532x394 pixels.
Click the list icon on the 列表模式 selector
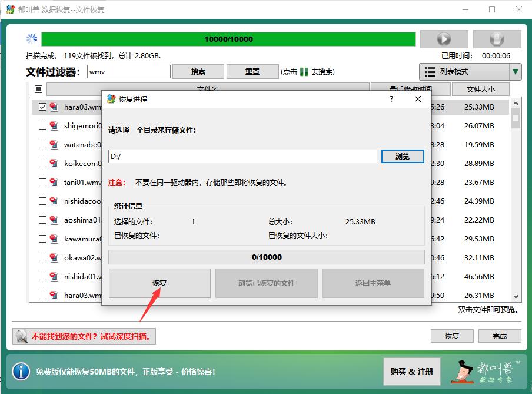tap(428, 71)
